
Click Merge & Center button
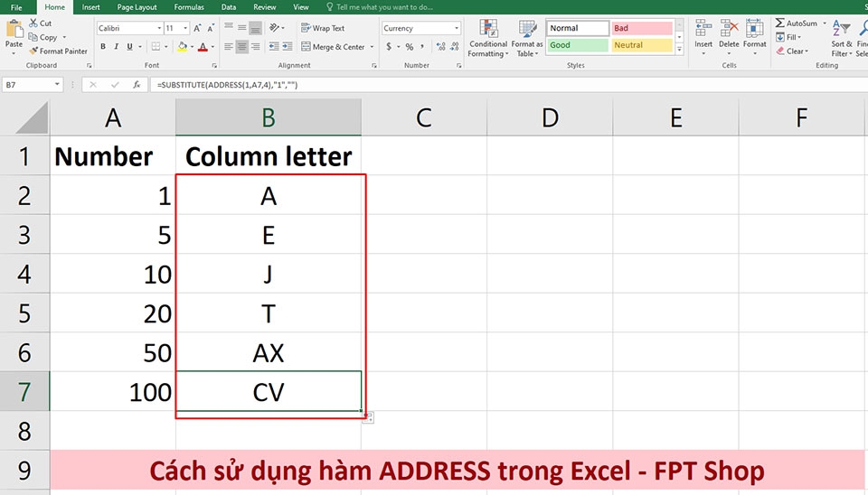pos(333,47)
